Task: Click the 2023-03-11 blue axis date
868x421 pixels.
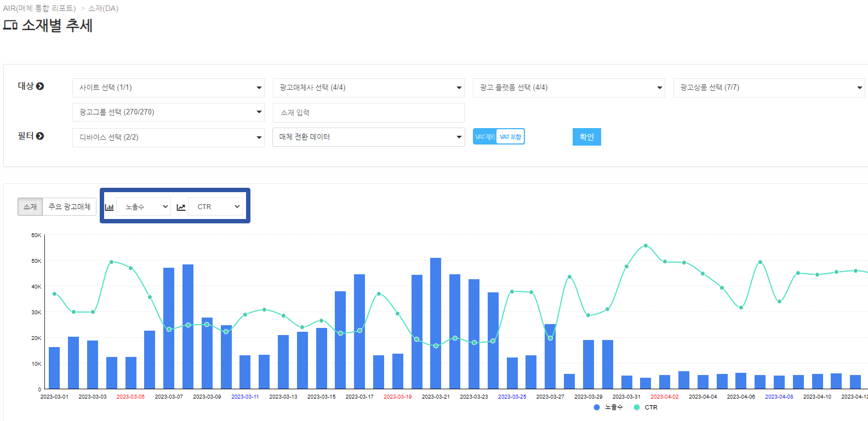Action: [245, 396]
